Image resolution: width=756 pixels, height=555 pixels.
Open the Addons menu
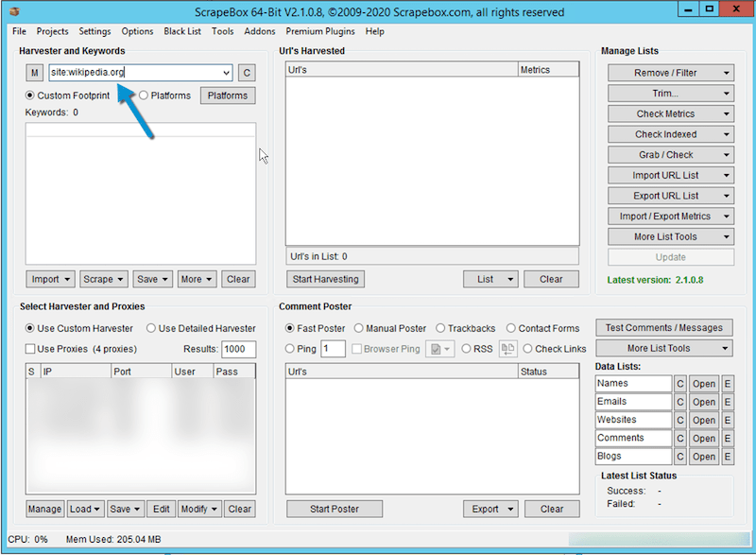260,31
